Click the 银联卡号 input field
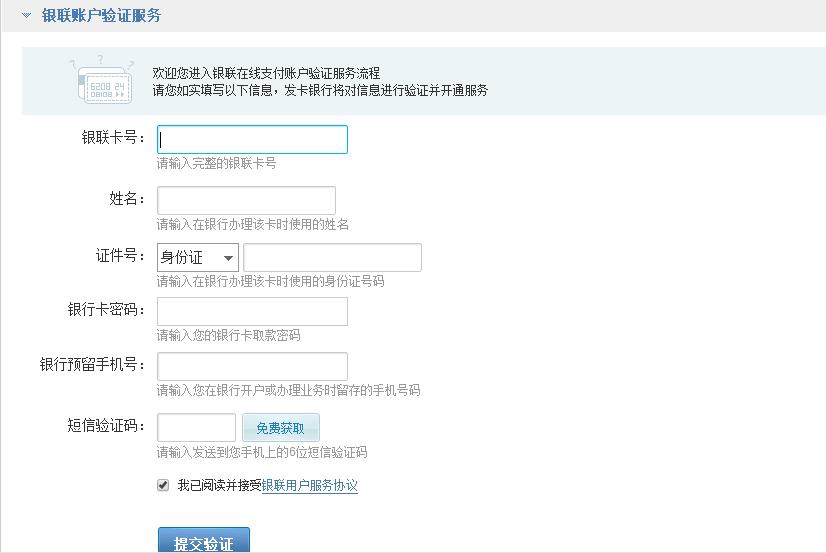Viewport: 826px width, 553px height. point(252,140)
